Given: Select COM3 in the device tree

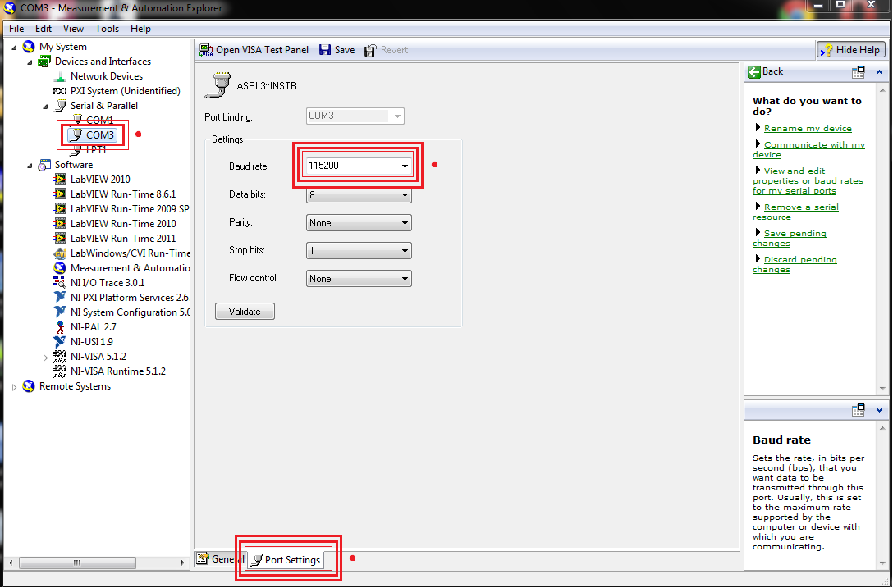Looking at the screenshot, I should 100,135.
